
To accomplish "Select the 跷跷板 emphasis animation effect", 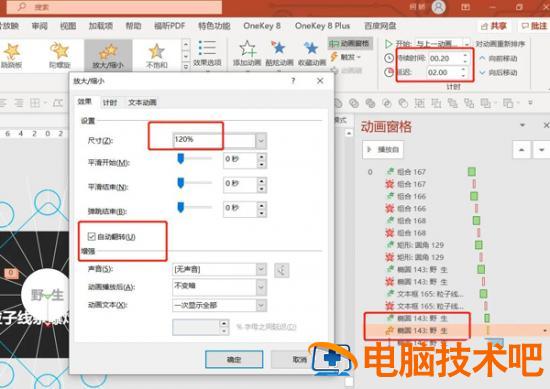I will coord(12,55).
